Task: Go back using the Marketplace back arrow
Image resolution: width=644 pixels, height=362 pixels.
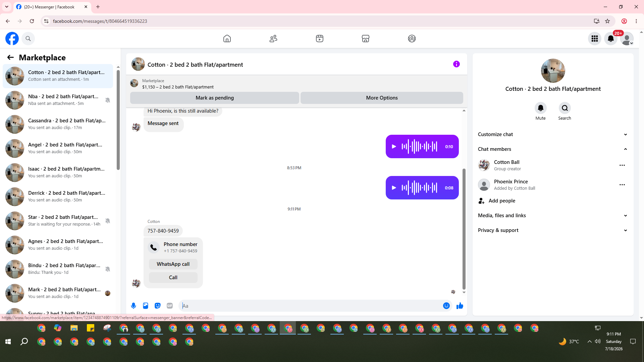Action: click(10, 58)
